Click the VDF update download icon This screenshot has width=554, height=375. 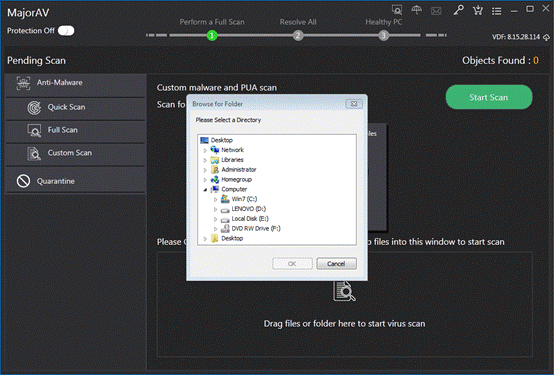(546, 37)
